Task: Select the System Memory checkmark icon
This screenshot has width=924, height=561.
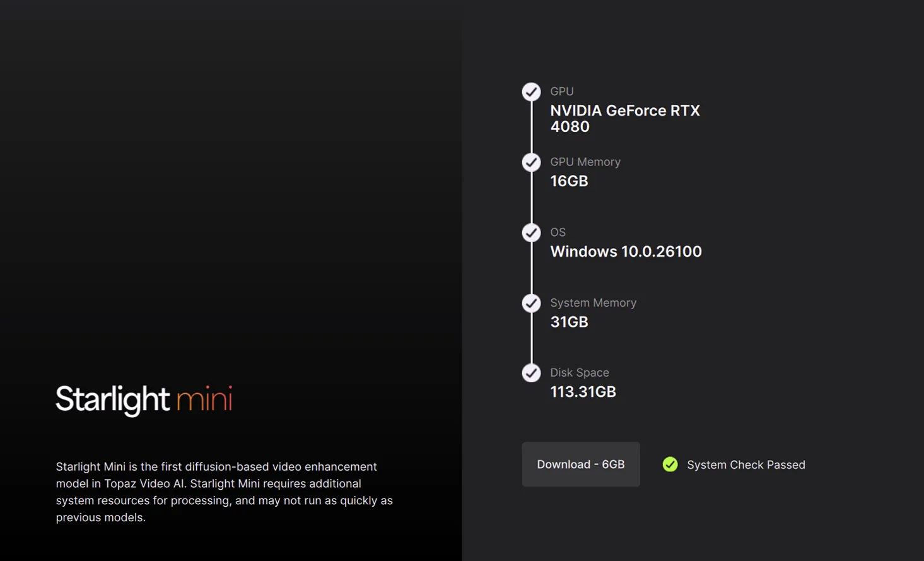Action: [x=531, y=304]
